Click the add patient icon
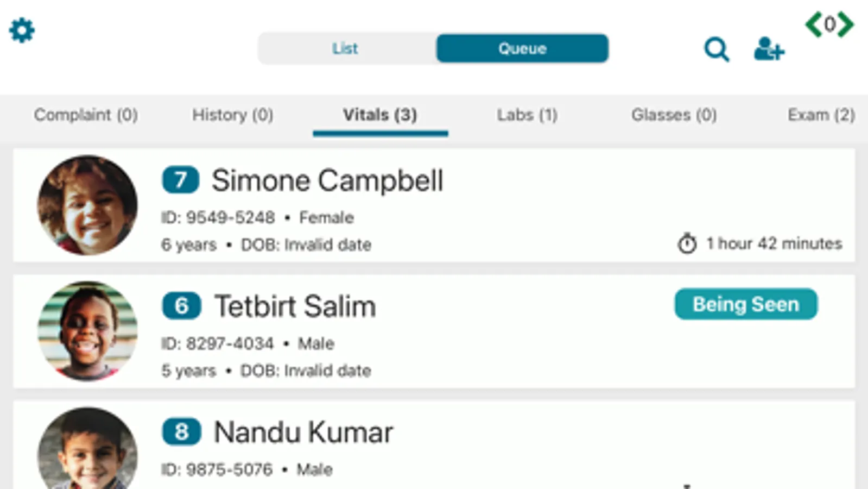Screen dimensions: 868x489 [x=769, y=49]
